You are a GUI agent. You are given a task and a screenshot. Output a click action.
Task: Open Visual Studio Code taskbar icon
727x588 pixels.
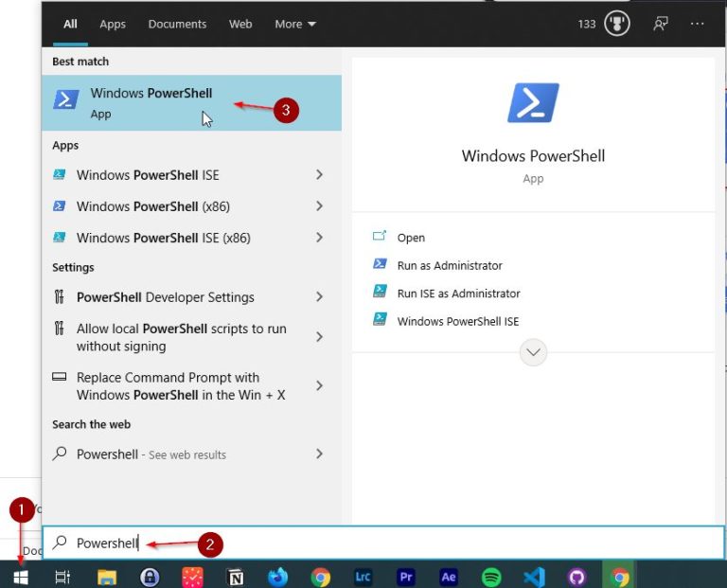tap(534, 577)
